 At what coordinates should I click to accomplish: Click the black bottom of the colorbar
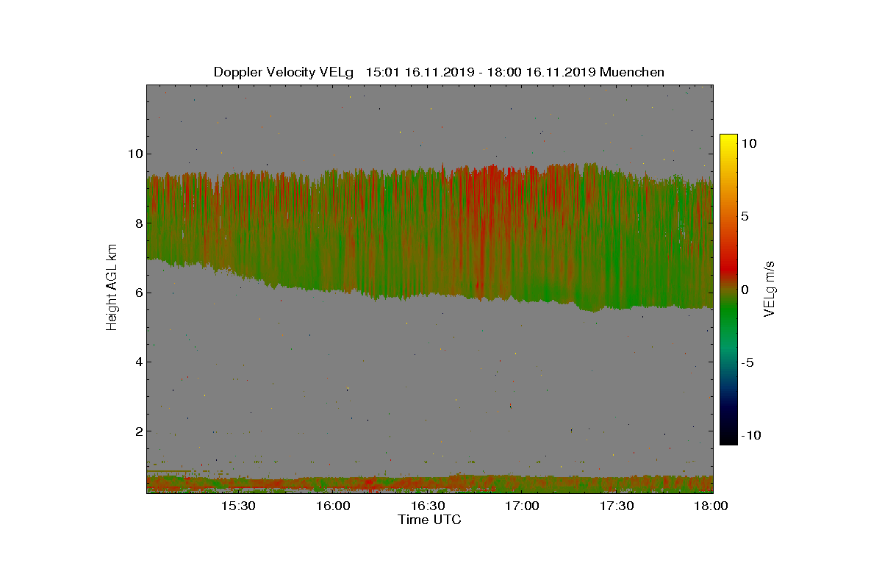point(728,437)
